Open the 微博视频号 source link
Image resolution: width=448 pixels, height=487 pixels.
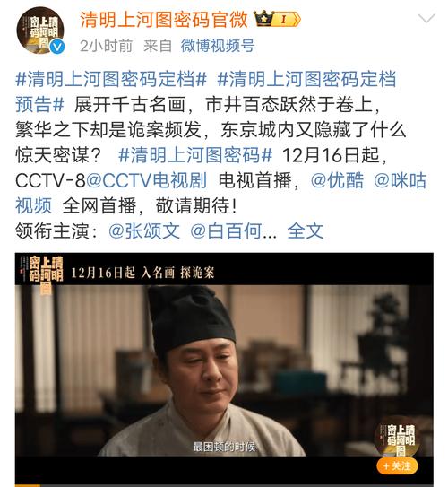(x=218, y=46)
